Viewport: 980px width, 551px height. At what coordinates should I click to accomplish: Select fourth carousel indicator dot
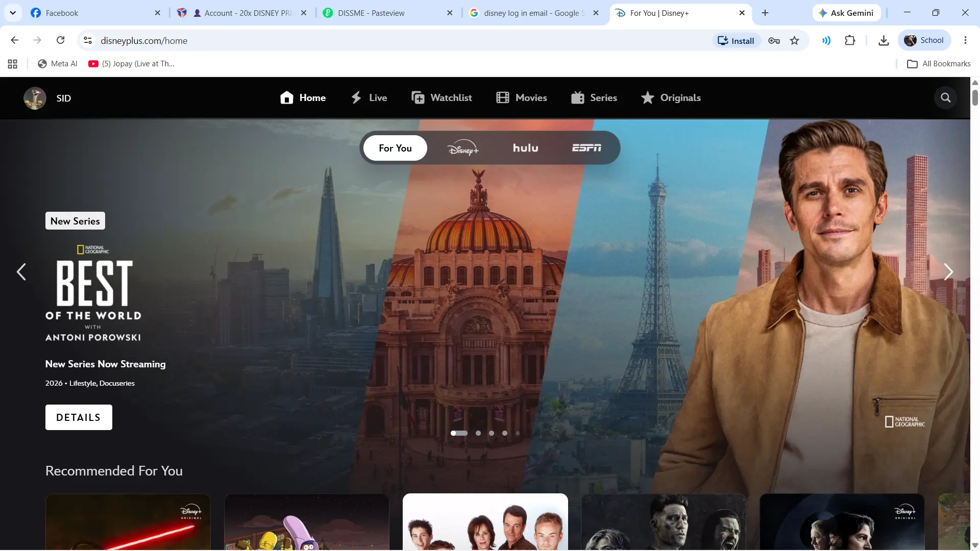[505, 433]
